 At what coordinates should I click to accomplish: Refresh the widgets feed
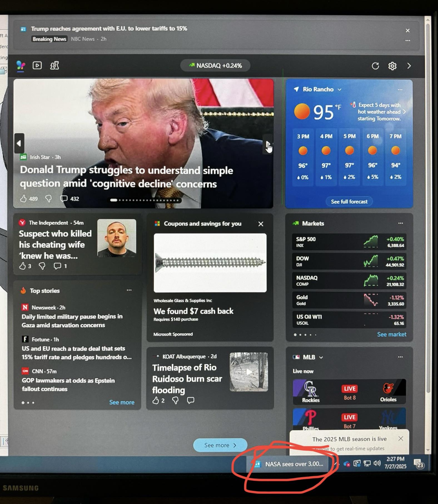(375, 66)
